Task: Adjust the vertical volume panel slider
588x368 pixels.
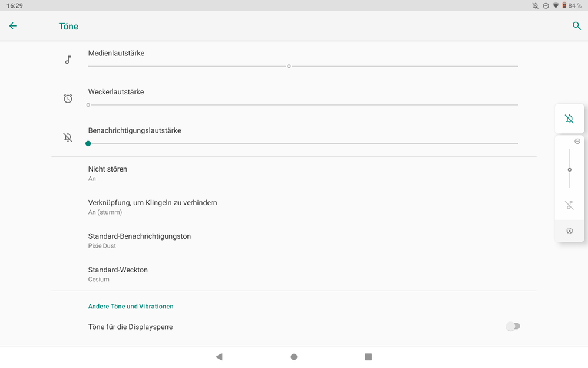Action: point(569,170)
